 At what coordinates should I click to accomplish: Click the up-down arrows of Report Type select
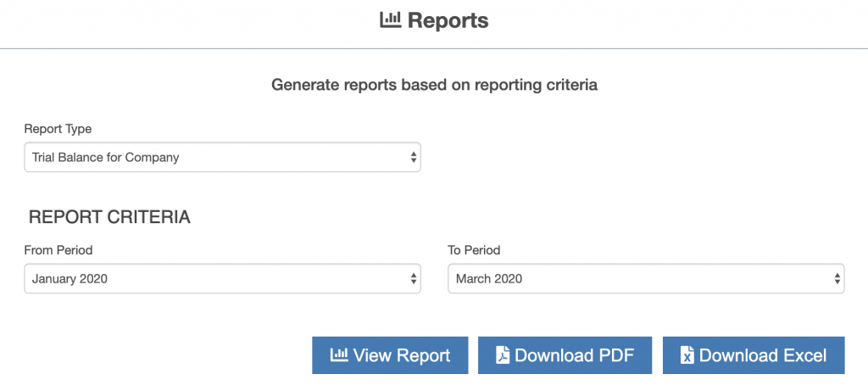[414, 157]
